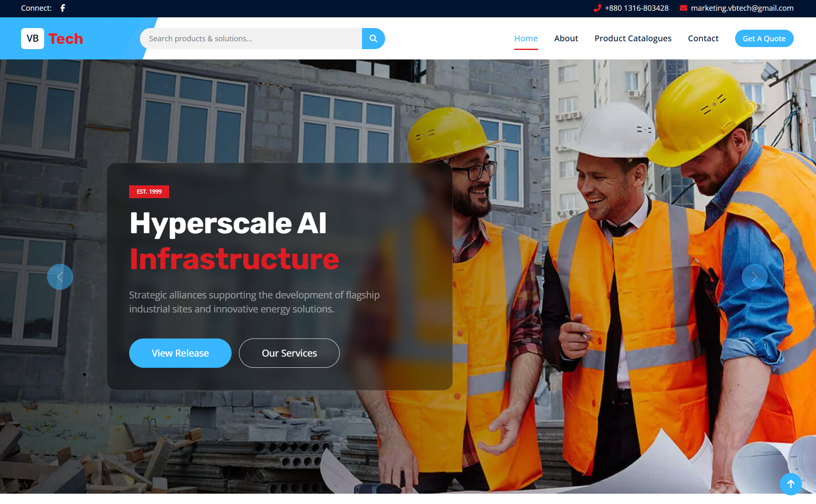This screenshot has width=816, height=504.
Task: Click the scroll-to-top arrow button
Action: pyautogui.click(x=790, y=484)
